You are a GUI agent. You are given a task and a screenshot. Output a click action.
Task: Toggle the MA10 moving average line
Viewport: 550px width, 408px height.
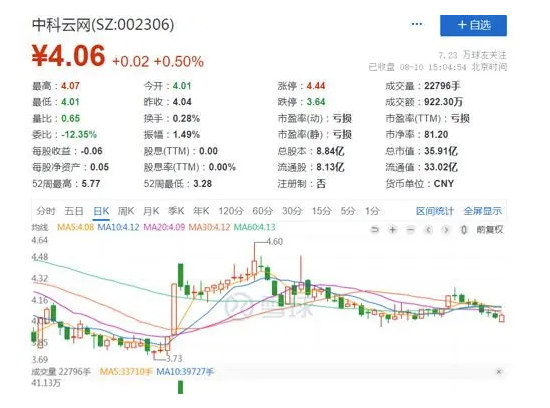coord(118,227)
